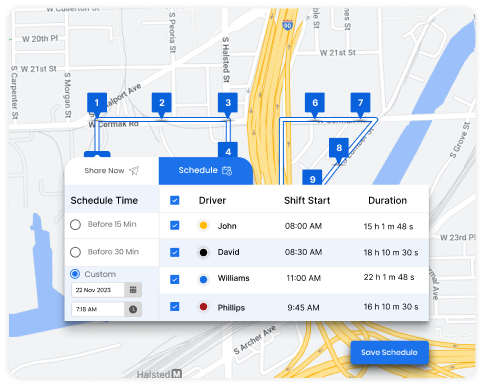Screen dimensions: 484x387
Task: Click the Shift Start column header
Action: [x=307, y=200]
